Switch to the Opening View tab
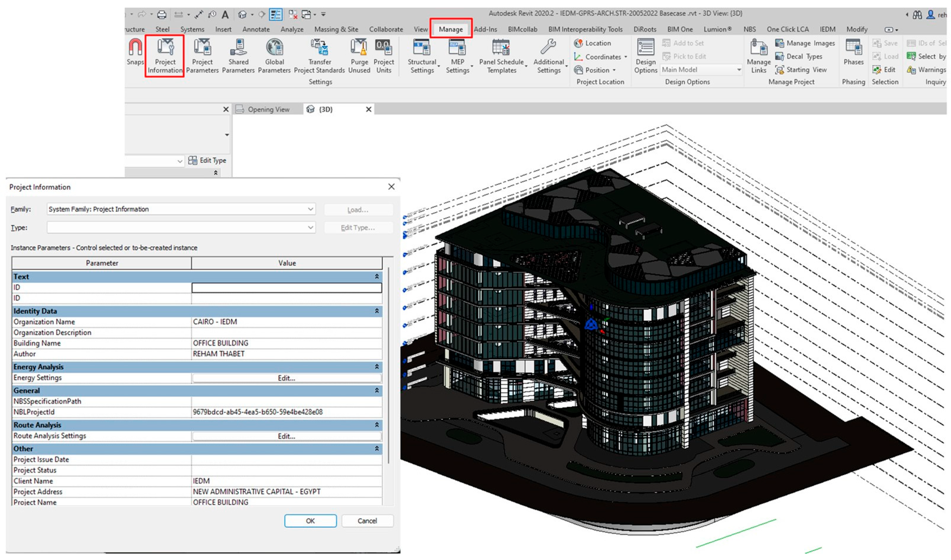Viewport: 951px width, 560px height. coord(268,110)
